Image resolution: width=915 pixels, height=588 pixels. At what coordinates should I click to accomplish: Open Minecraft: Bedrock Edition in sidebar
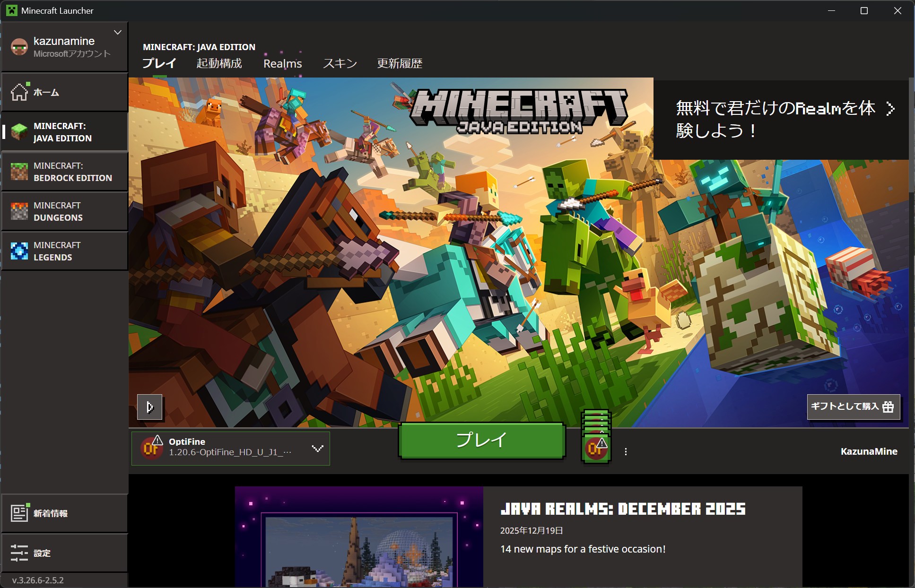click(x=64, y=172)
